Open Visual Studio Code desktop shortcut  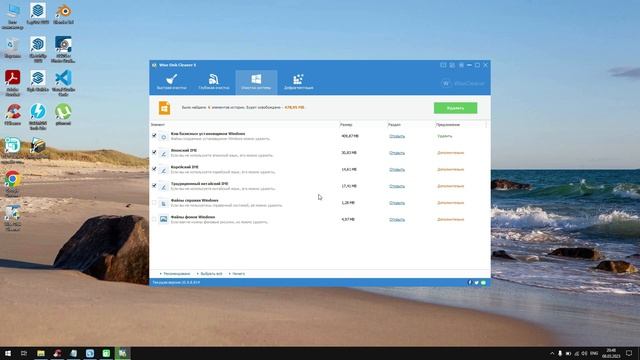[x=63, y=82]
